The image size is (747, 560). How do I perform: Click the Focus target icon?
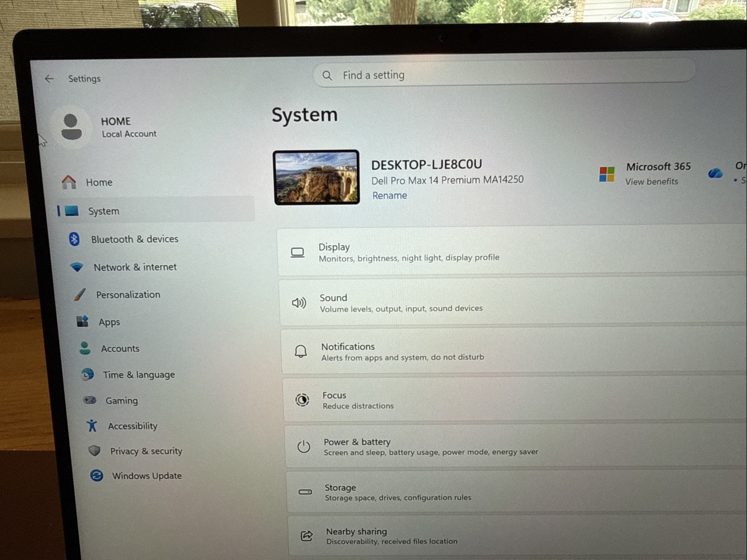point(302,400)
